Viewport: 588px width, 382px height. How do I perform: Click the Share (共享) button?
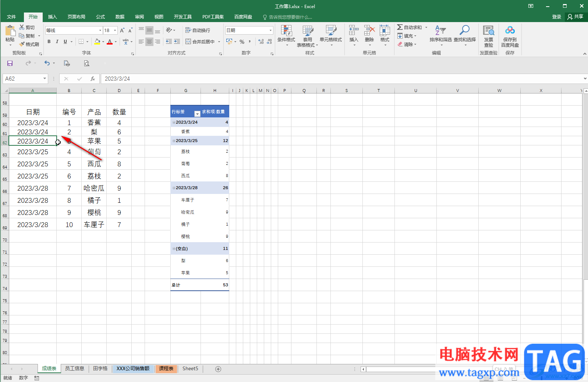pos(576,17)
